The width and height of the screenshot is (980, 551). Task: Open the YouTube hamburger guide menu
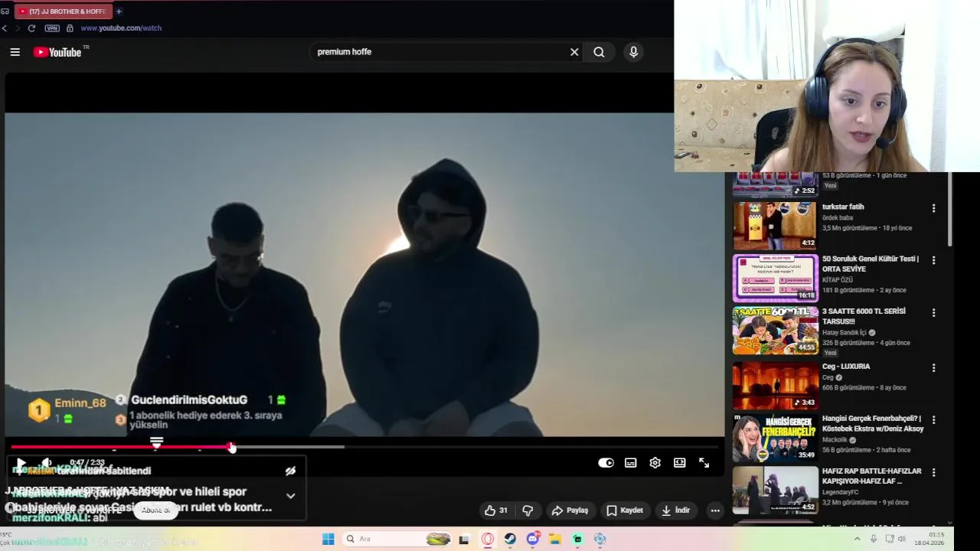pyautogui.click(x=15, y=52)
